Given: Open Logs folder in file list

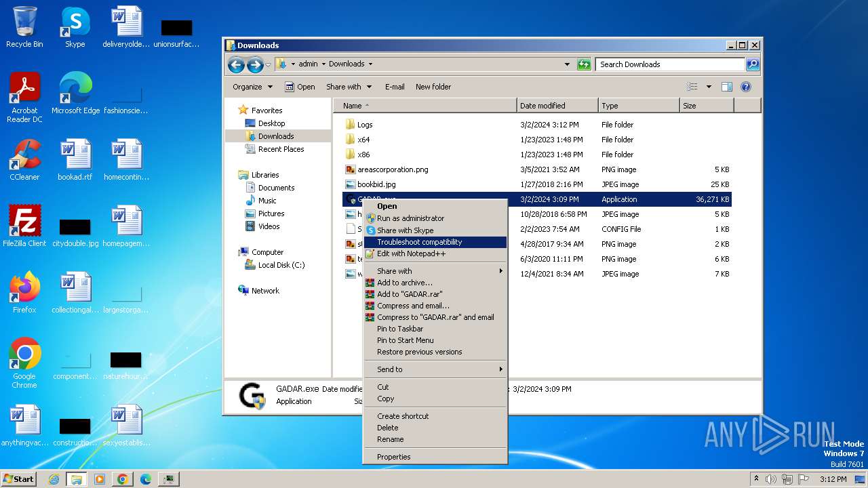Looking at the screenshot, I should pos(365,125).
